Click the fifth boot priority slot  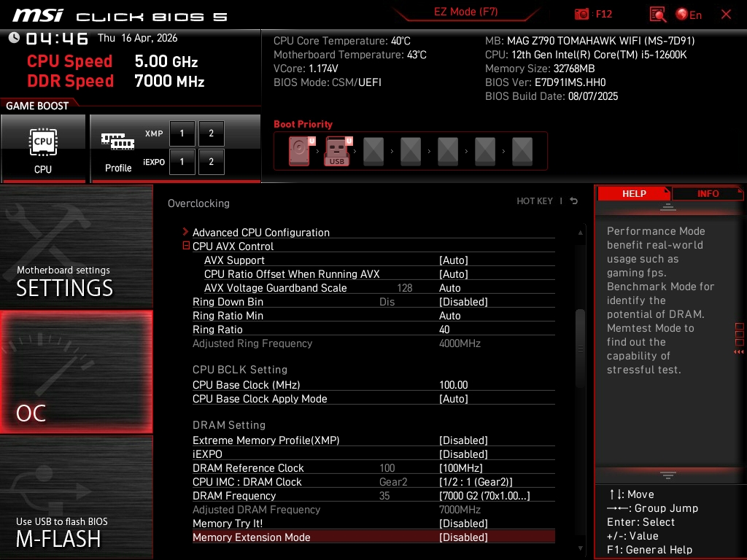click(x=448, y=152)
